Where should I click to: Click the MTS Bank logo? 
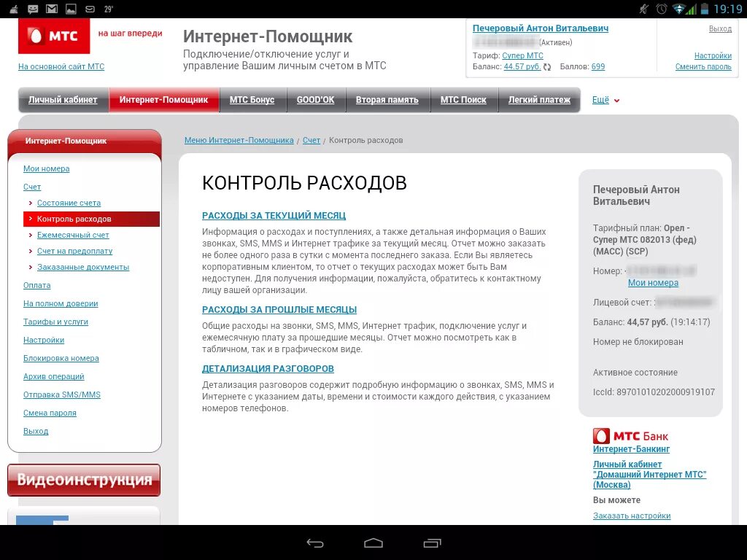(x=630, y=436)
